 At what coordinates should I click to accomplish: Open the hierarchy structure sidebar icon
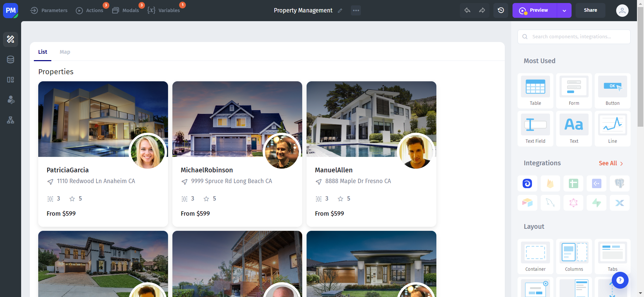coord(10,120)
